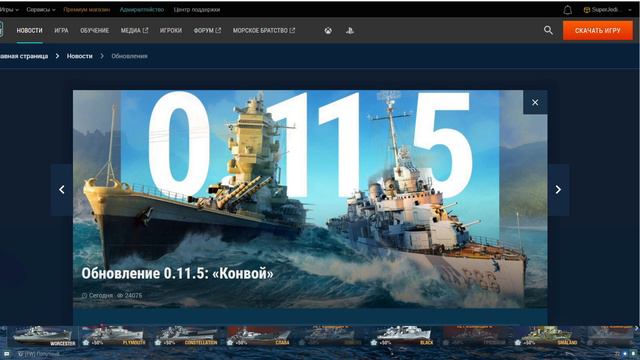Select the Игроки menu item
This screenshot has width=640, height=360.
[171, 31]
